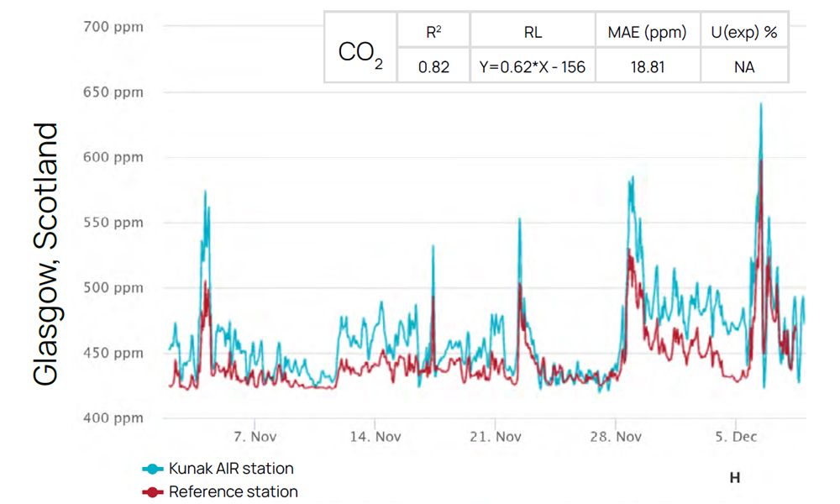
Task: Click the R² value 0.82 cell
Action: [x=433, y=66]
